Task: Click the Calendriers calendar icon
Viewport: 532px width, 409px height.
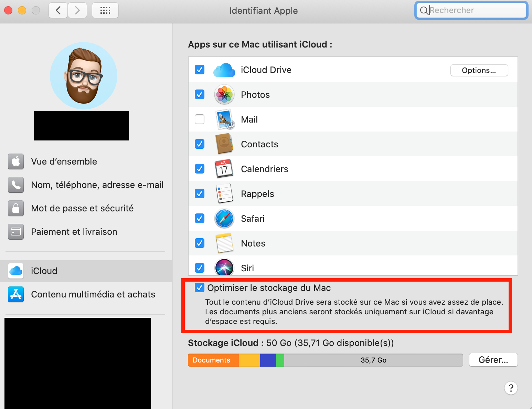Action: coord(224,169)
